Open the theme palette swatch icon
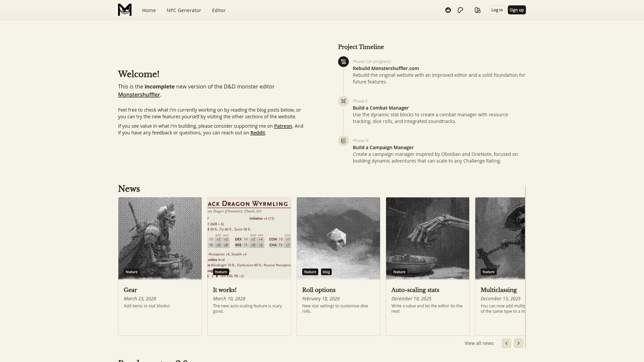Image resolution: width=644 pixels, height=362 pixels. point(478,10)
